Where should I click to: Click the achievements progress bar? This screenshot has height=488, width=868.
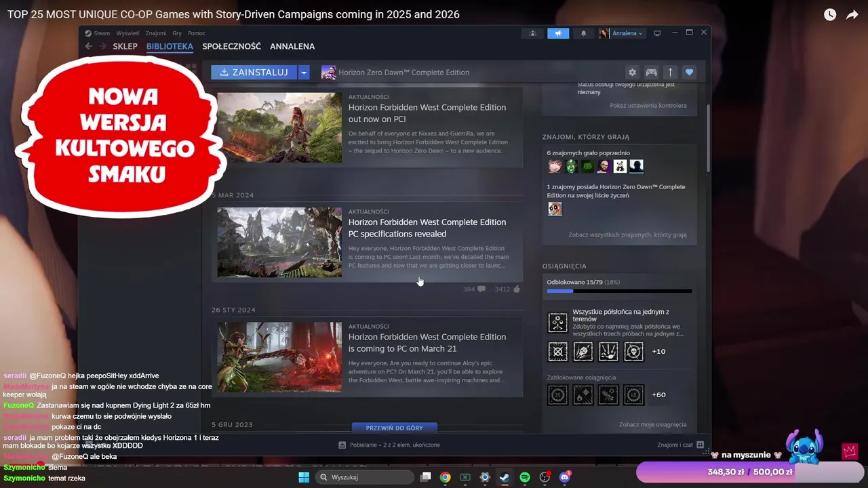pos(619,291)
